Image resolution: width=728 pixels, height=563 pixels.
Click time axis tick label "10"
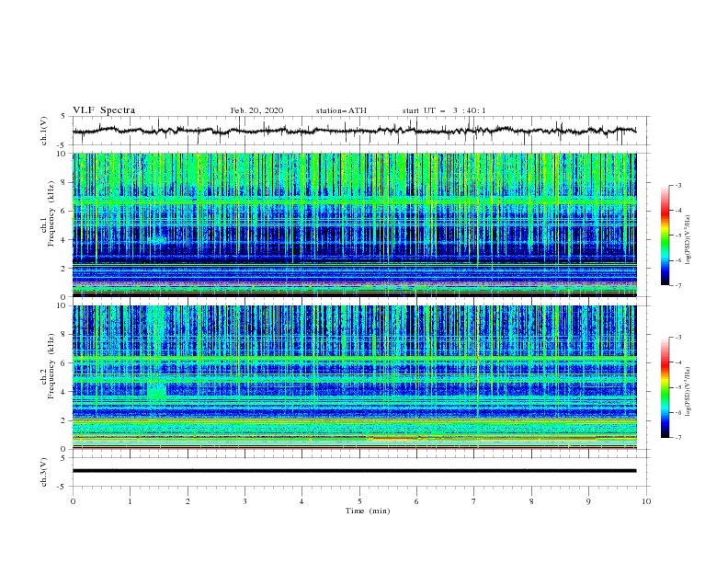646,501
